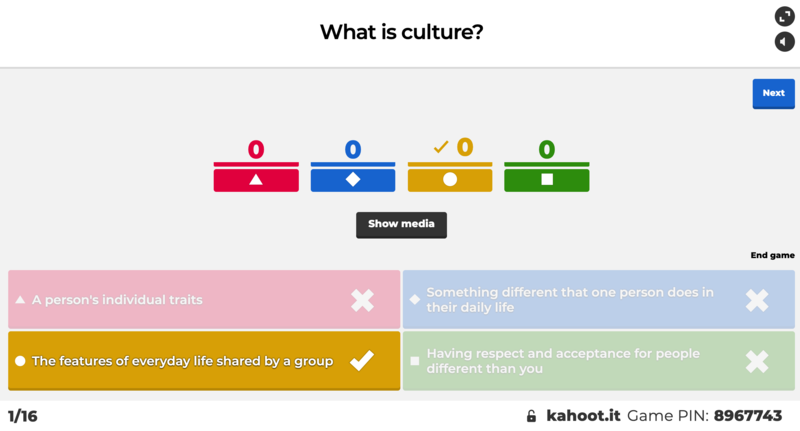
Task: Click X mark on red answer
Action: click(362, 300)
